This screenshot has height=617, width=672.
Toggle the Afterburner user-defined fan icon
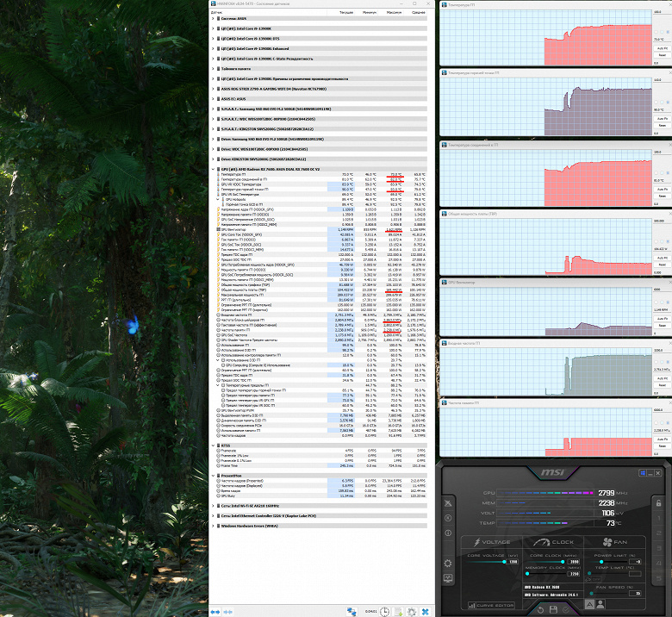point(600,604)
